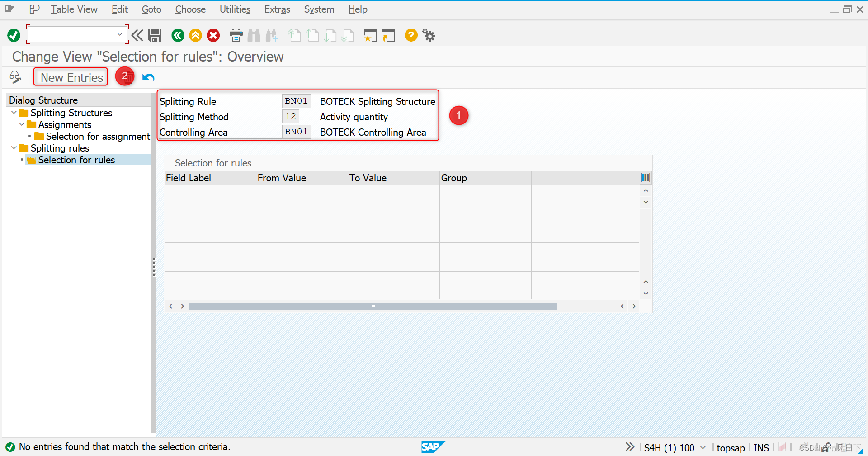Image resolution: width=868 pixels, height=456 pixels.
Task: Collapse the Assignments tree node
Action: [x=22, y=124]
